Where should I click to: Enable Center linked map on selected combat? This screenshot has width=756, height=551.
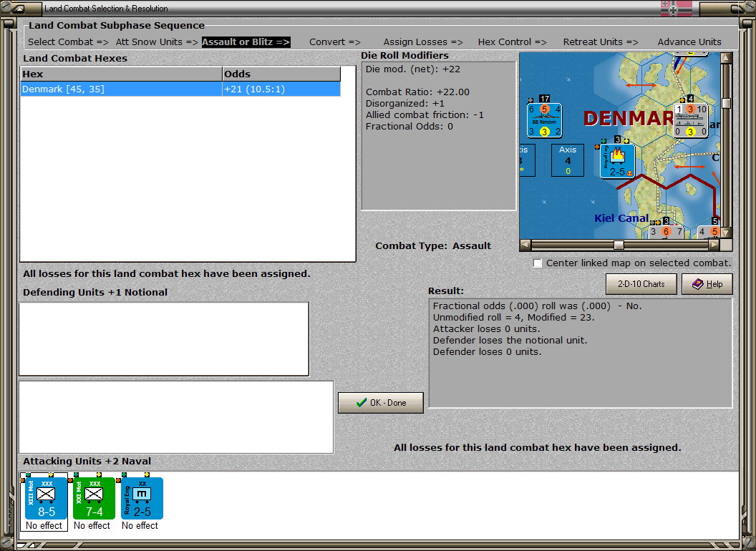[538, 263]
